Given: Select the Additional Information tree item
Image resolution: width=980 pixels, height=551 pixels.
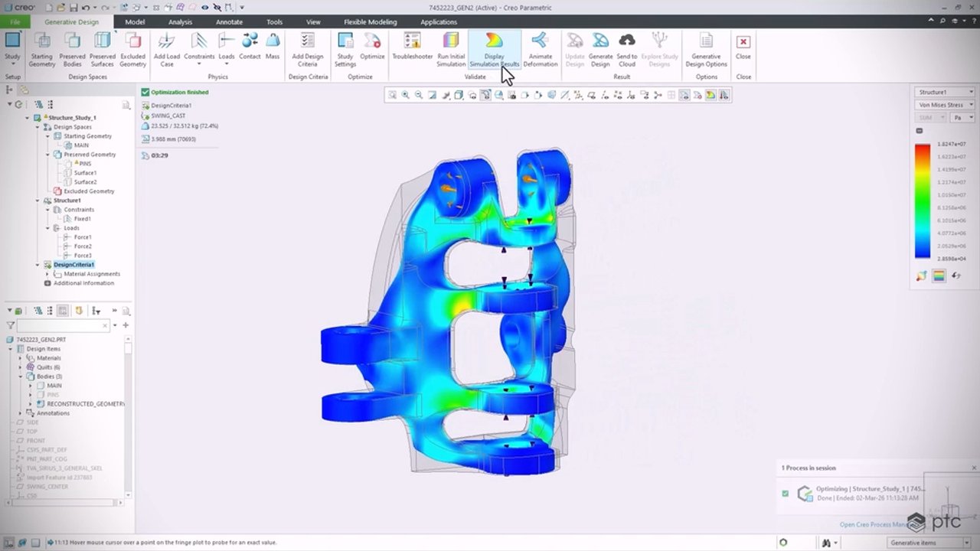Looking at the screenshot, I should 83,283.
